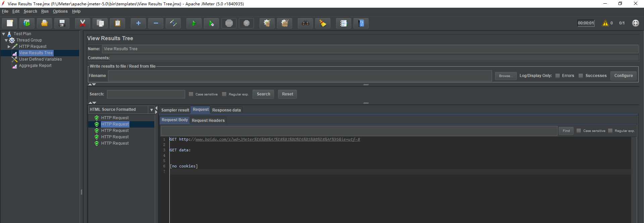Click the Reset Search icon
The height and width of the screenshot is (223, 644).
(323, 23)
